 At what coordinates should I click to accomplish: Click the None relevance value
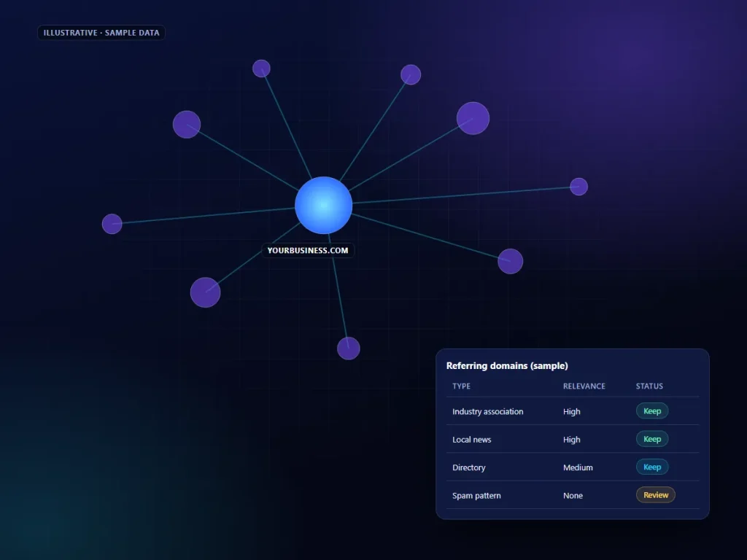[573, 496]
